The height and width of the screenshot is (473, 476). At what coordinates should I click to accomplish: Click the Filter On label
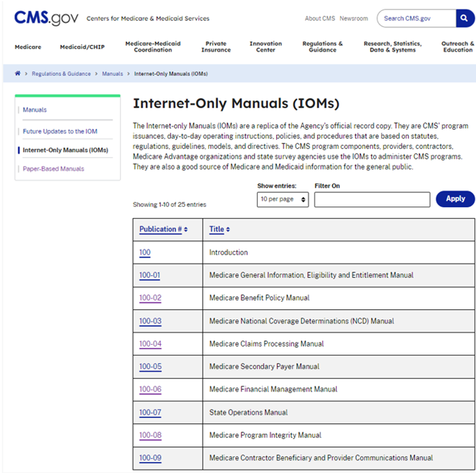[x=327, y=186]
